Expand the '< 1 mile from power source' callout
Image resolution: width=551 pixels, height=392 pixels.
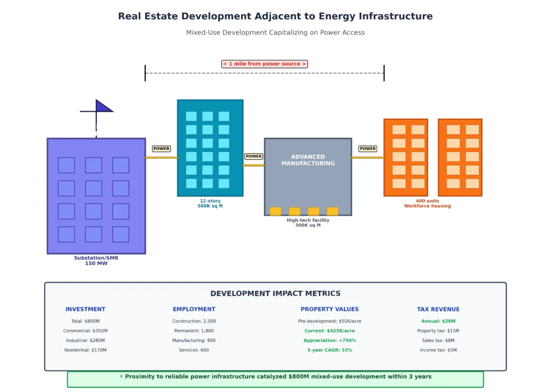264,63
